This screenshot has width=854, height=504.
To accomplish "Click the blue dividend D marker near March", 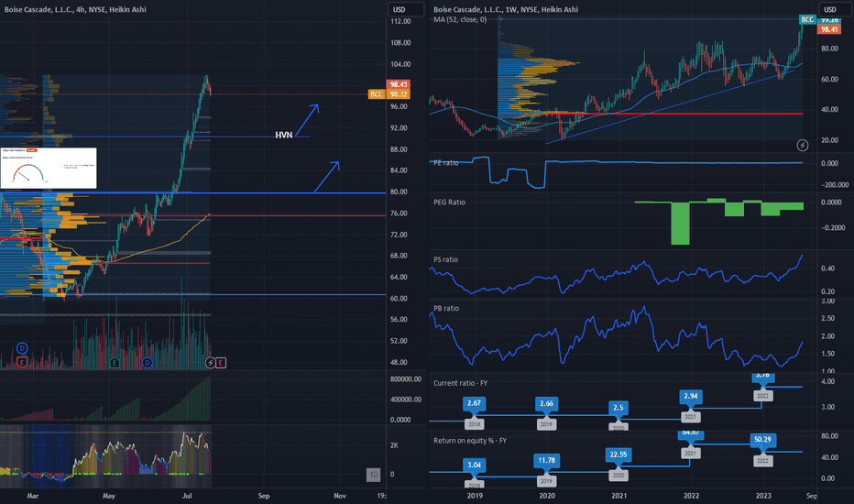I will pyautogui.click(x=22, y=348).
